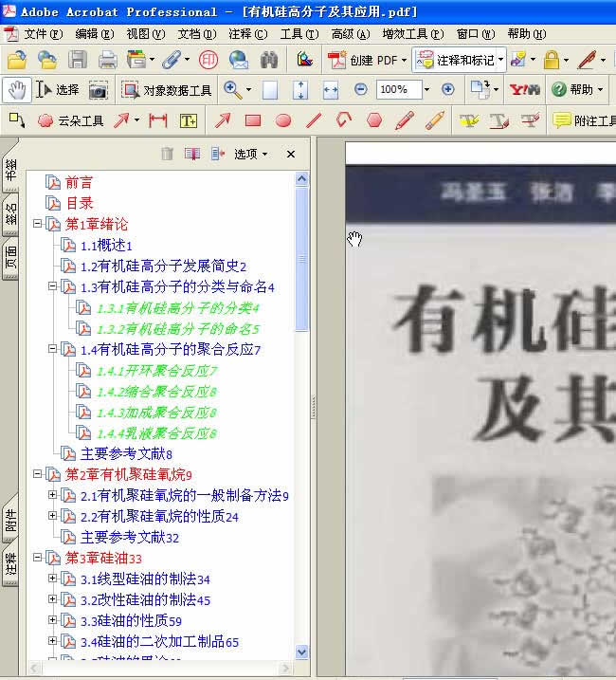Image resolution: width=616 pixels, height=680 pixels.
Task: Click the Snapshot camera tool
Action: tap(99, 90)
